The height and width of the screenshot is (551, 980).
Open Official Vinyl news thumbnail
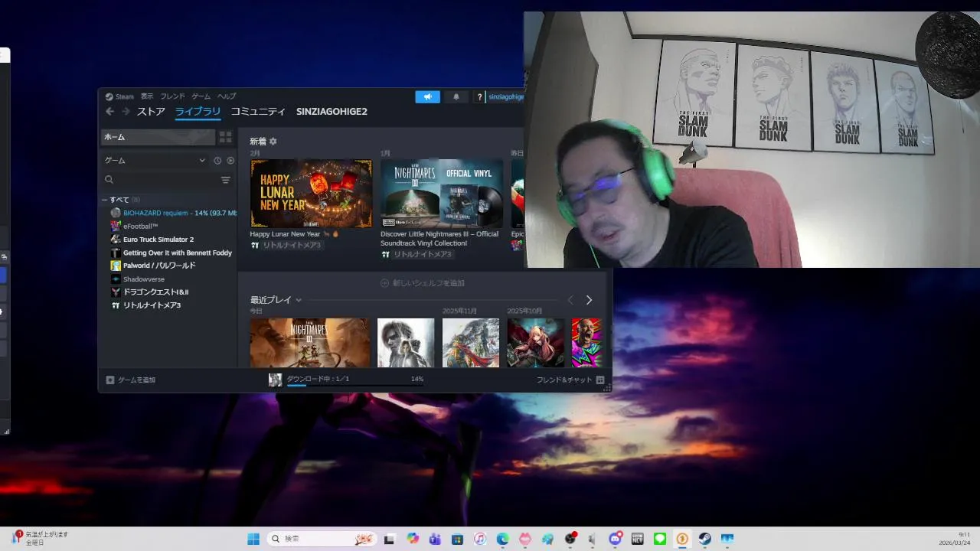[x=442, y=193]
